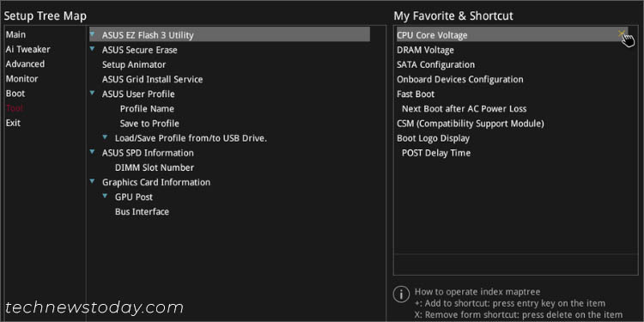The image size is (644, 322).
Task: Toggle the Load/Save Profile from/to USB Drive arrow
Action: pyautogui.click(x=105, y=137)
